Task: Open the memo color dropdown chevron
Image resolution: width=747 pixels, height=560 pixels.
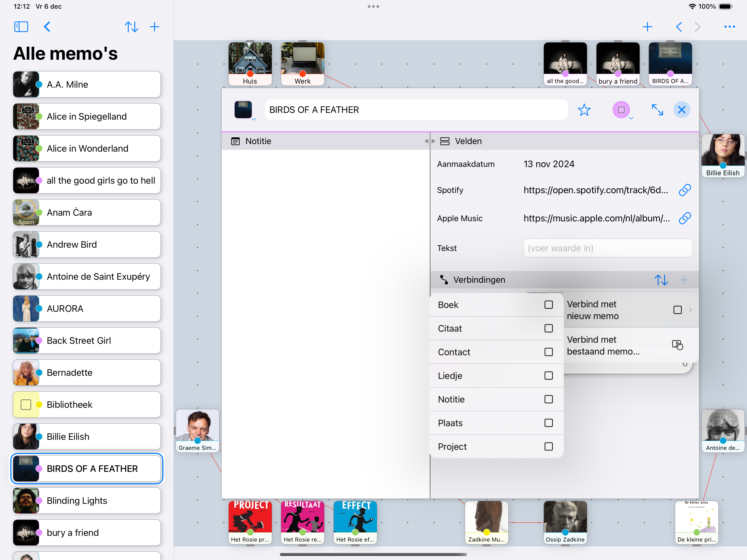Action: click(630, 119)
